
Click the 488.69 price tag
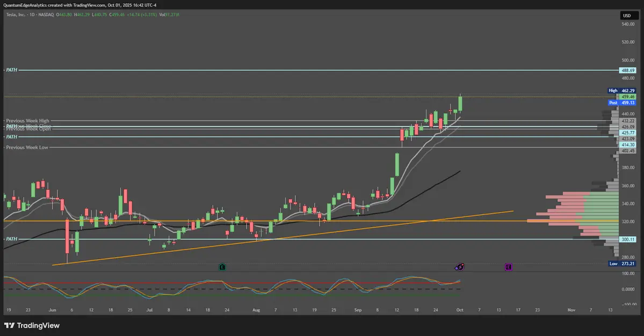pos(627,70)
